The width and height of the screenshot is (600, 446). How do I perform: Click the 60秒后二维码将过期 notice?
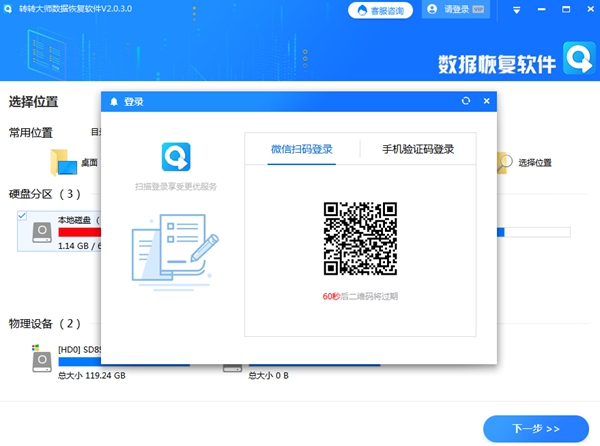pyautogui.click(x=360, y=296)
